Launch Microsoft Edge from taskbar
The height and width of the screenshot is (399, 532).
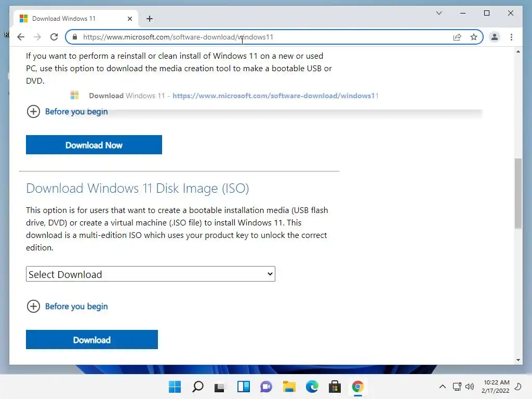312,387
